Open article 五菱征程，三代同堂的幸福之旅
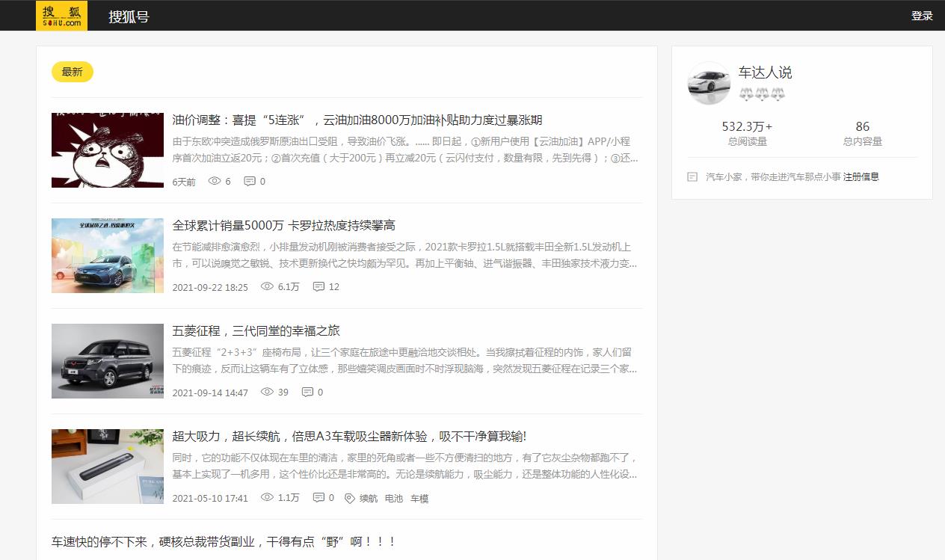This screenshot has width=945, height=560. click(256, 330)
